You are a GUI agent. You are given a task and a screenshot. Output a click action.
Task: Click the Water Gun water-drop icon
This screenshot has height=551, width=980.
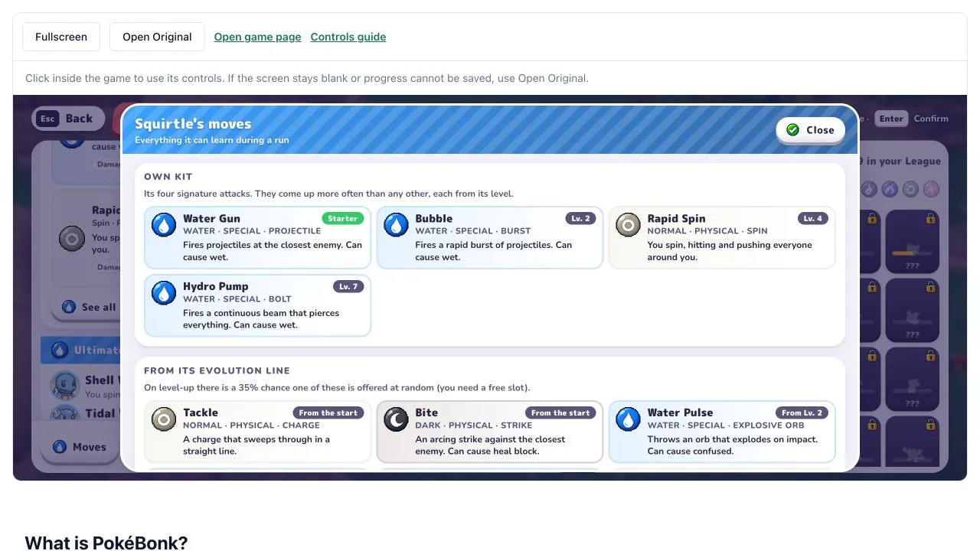(x=164, y=225)
